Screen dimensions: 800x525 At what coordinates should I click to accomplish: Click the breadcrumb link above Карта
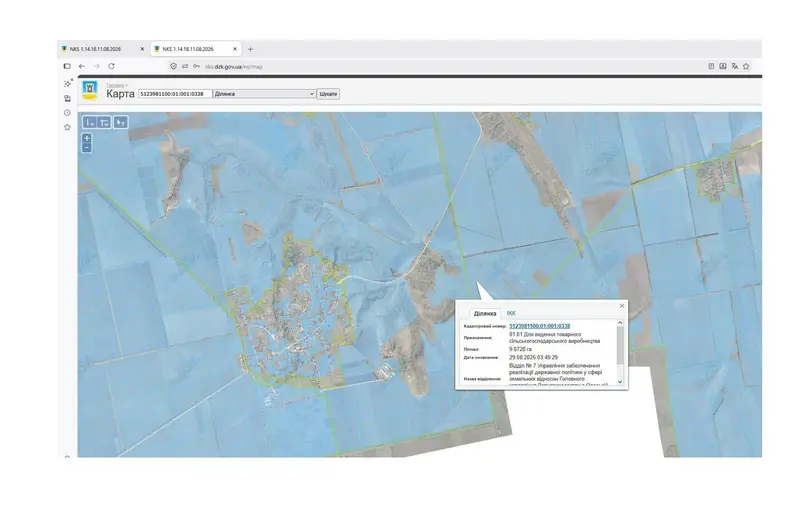pos(115,85)
